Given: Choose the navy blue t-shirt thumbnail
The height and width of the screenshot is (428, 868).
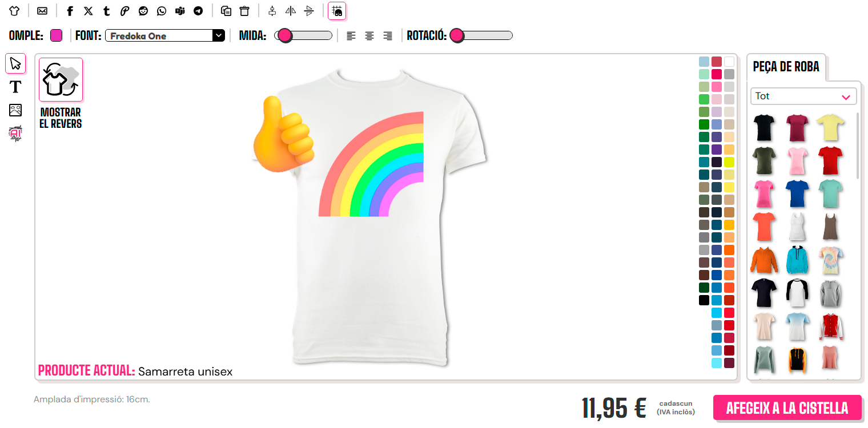Looking at the screenshot, I should pos(796,193).
